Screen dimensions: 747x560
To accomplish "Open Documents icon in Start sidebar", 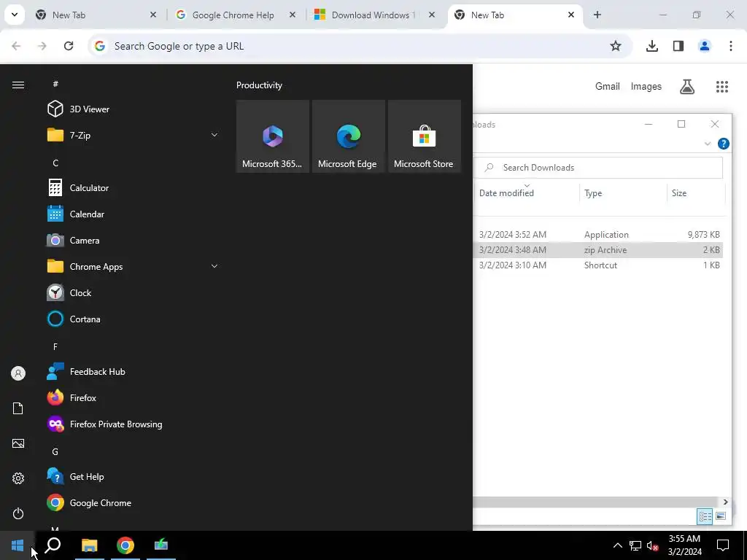I will pyautogui.click(x=18, y=408).
